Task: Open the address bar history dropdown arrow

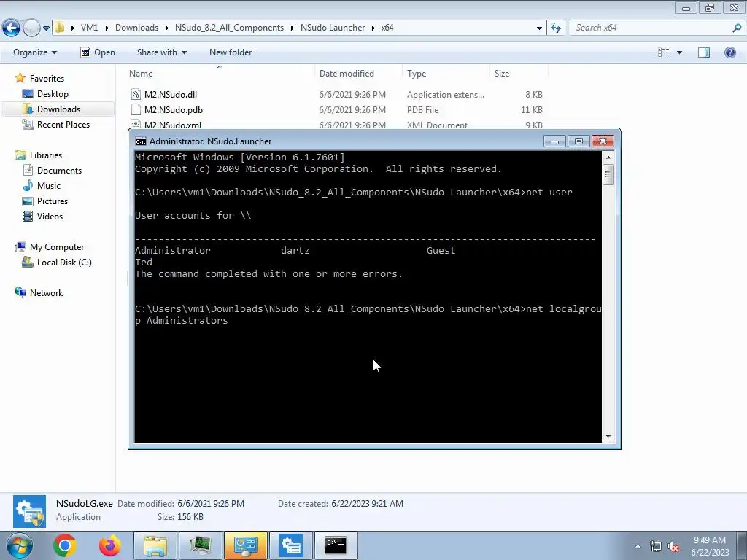Action: coord(539,28)
